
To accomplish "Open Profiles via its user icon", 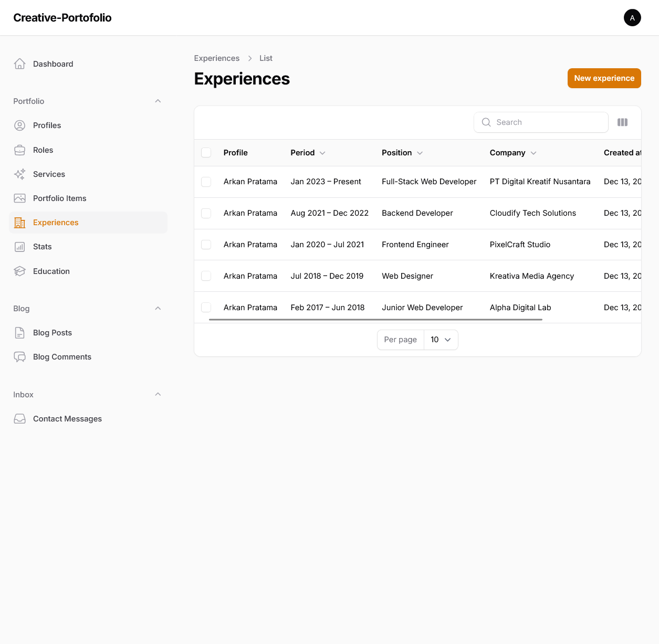I will coord(19,125).
